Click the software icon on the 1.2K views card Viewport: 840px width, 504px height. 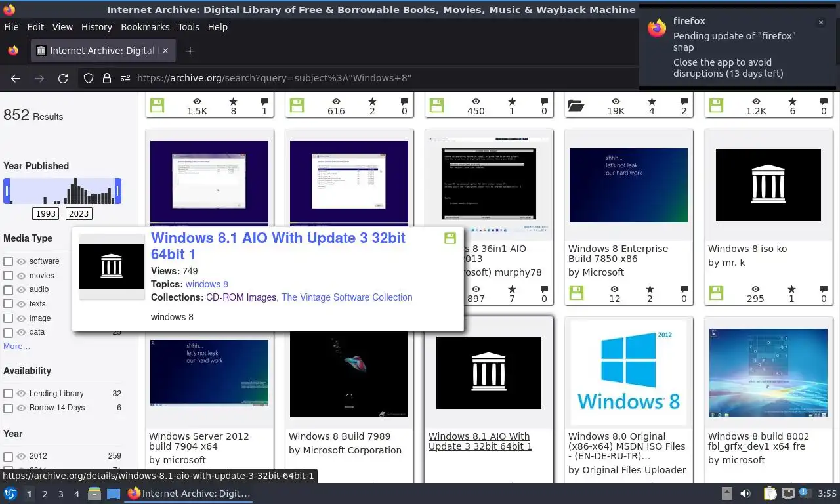point(716,106)
